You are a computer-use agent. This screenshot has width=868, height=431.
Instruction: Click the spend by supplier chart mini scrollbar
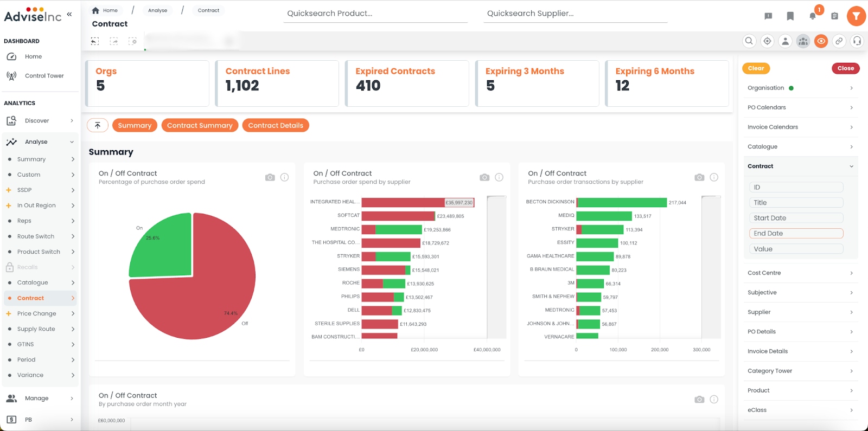point(496,267)
